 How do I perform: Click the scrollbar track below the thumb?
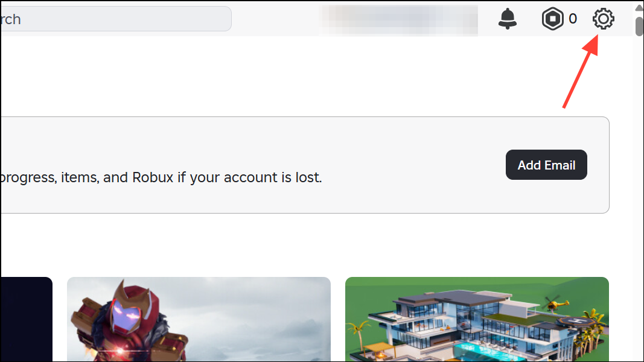point(639,197)
